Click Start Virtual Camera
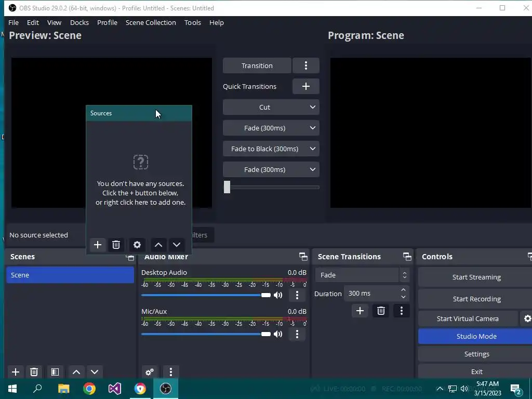This screenshot has height=399, width=532. pyautogui.click(x=468, y=318)
